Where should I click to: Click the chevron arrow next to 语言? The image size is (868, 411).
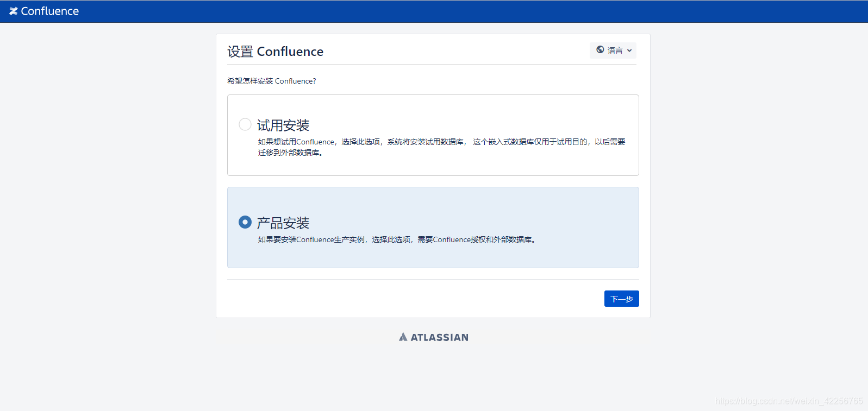tap(629, 50)
